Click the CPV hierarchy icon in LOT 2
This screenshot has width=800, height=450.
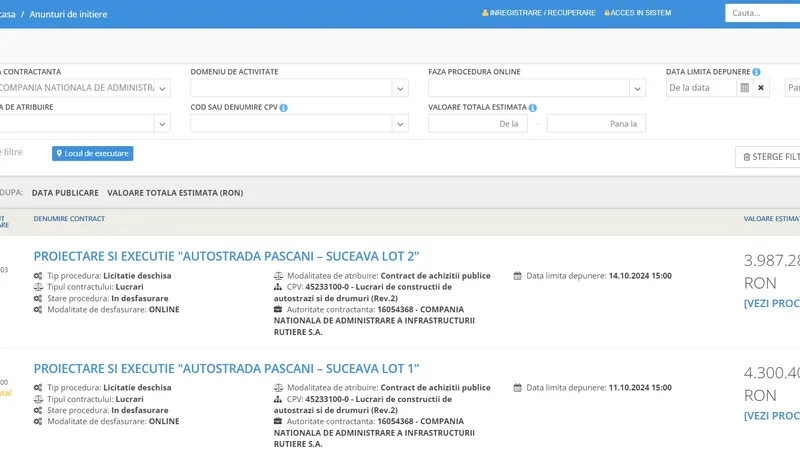click(278, 287)
